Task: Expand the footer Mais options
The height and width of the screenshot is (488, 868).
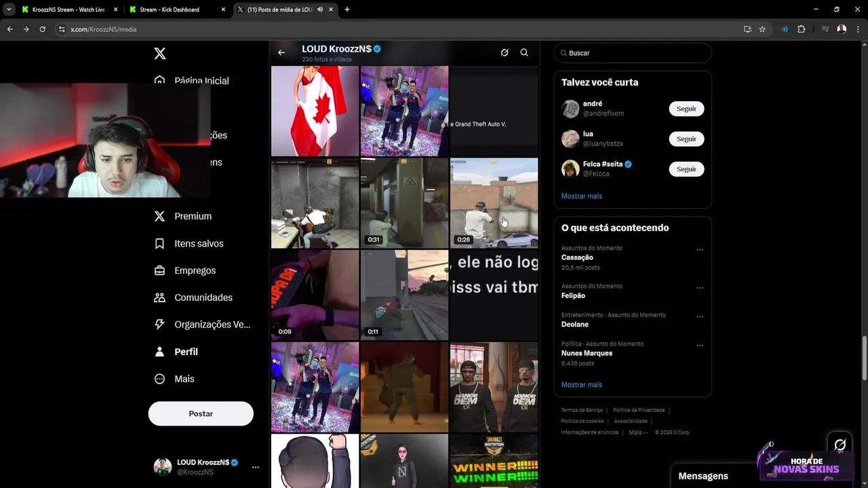Action: pyautogui.click(x=638, y=432)
